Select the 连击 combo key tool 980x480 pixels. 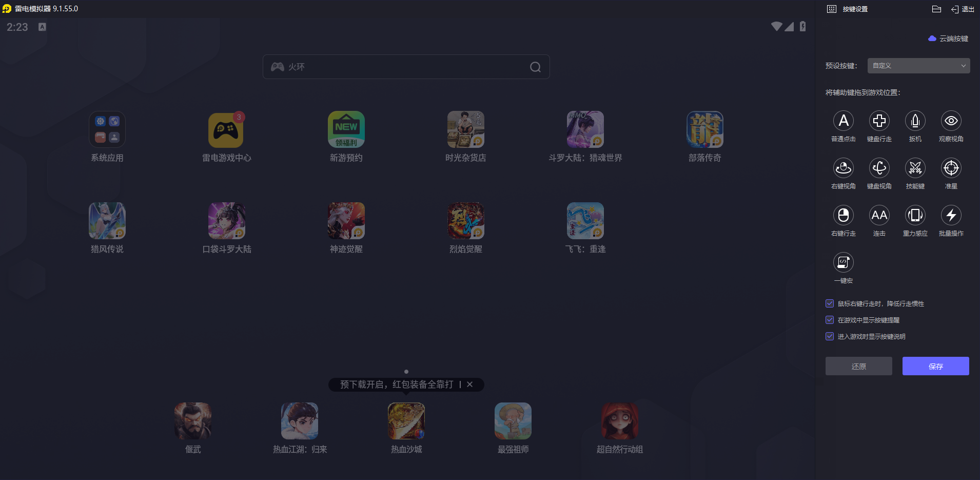pos(879,216)
